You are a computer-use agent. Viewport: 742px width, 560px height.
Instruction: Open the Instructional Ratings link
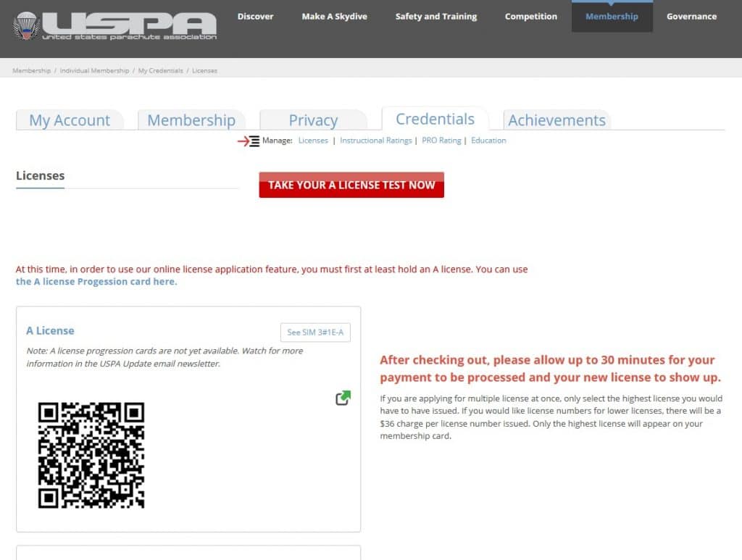point(376,141)
